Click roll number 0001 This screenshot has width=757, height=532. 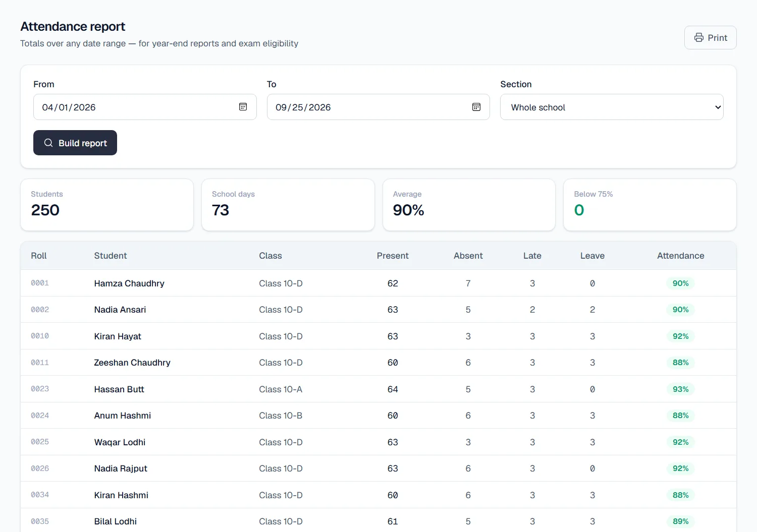(x=40, y=283)
